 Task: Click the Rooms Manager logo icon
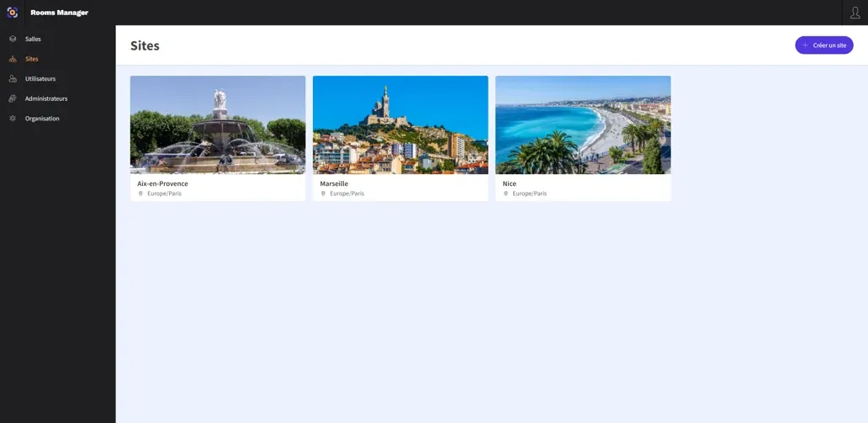click(12, 12)
